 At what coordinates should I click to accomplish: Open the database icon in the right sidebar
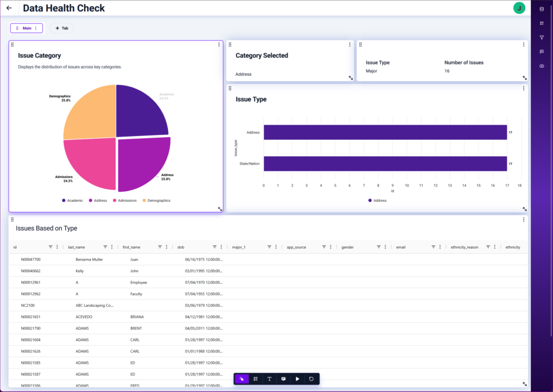click(542, 9)
